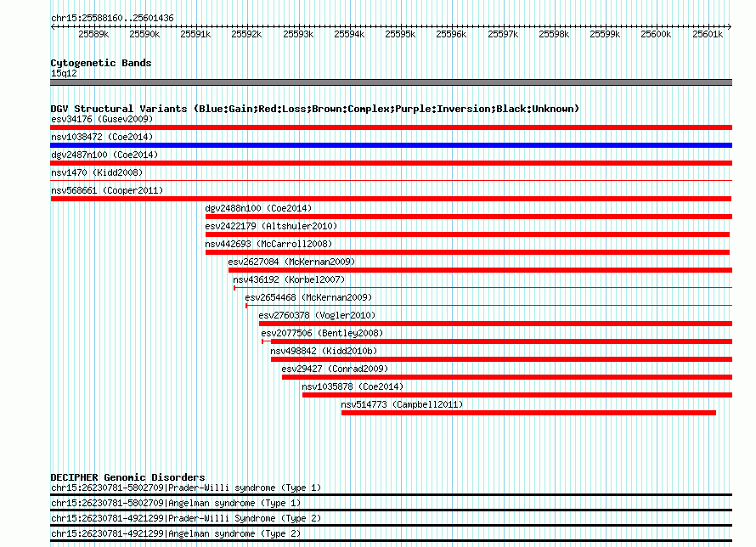Select the blue nsv1038472 gain bar
This screenshot has height=547, width=756.
pyautogui.click(x=391, y=145)
